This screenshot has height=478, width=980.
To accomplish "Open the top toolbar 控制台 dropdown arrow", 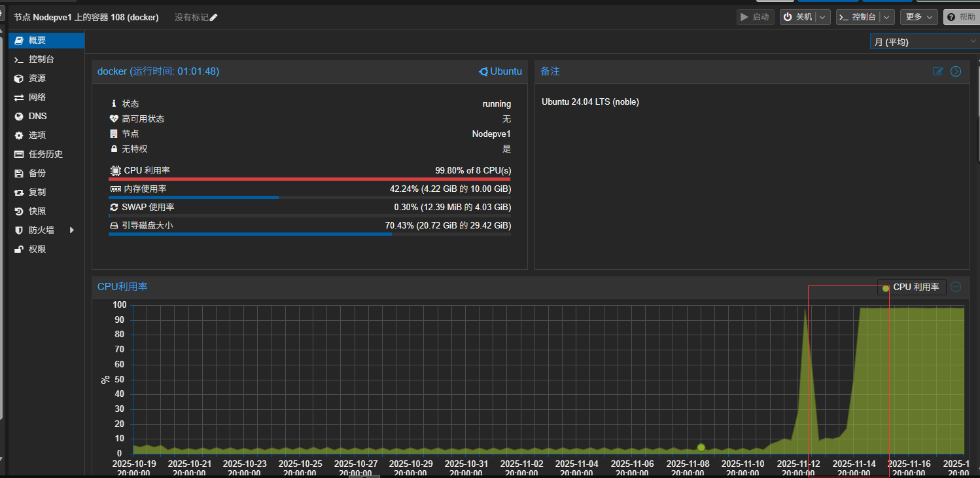I will pos(886,17).
